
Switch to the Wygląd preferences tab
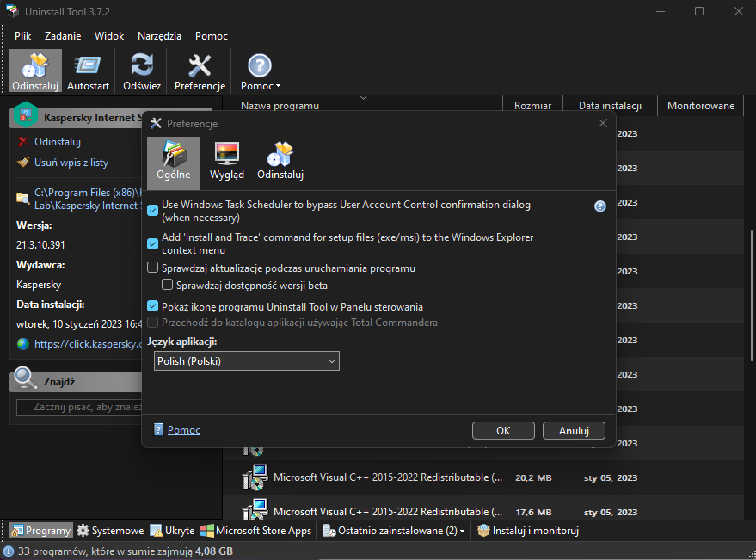[226, 163]
